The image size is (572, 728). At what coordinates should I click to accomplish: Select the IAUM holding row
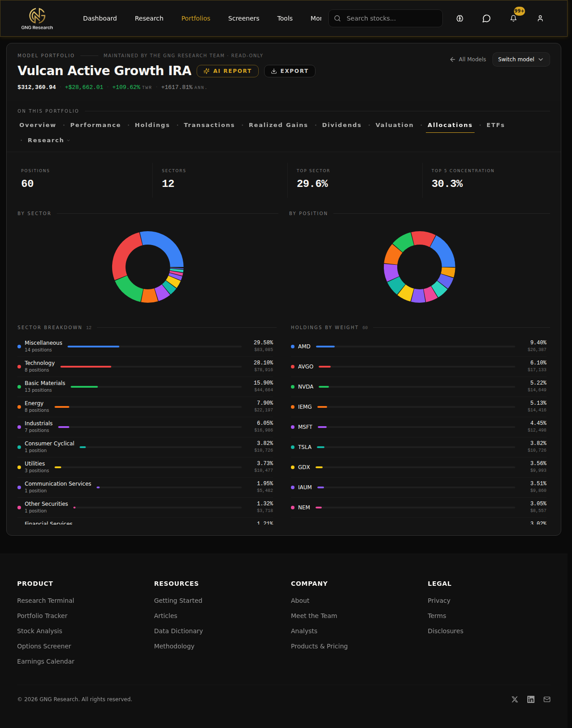(x=419, y=487)
